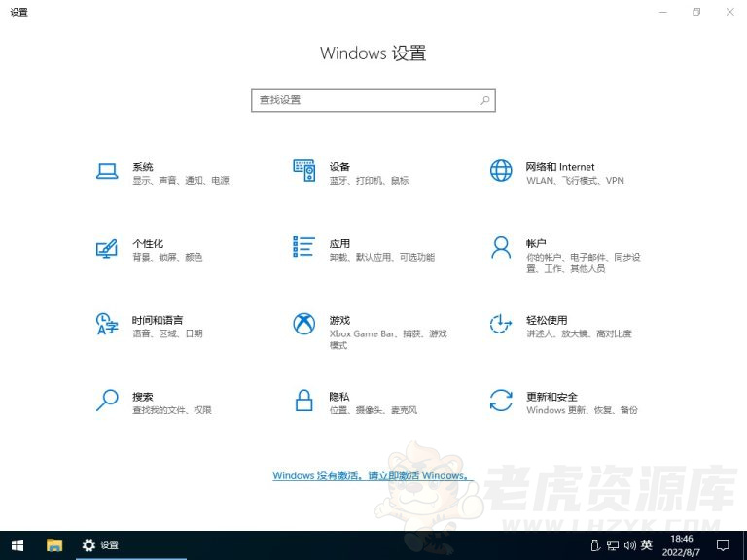Image resolution: width=747 pixels, height=560 pixels.
Task: Open the 应用 list icon
Action: (303, 247)
